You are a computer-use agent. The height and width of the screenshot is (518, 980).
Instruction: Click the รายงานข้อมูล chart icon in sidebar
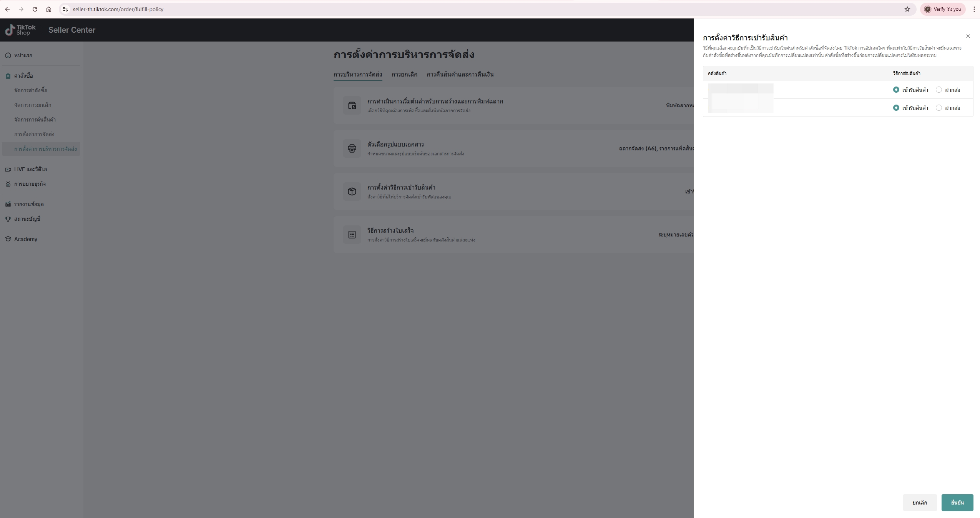pyautogui.click(x=8, y=204)
